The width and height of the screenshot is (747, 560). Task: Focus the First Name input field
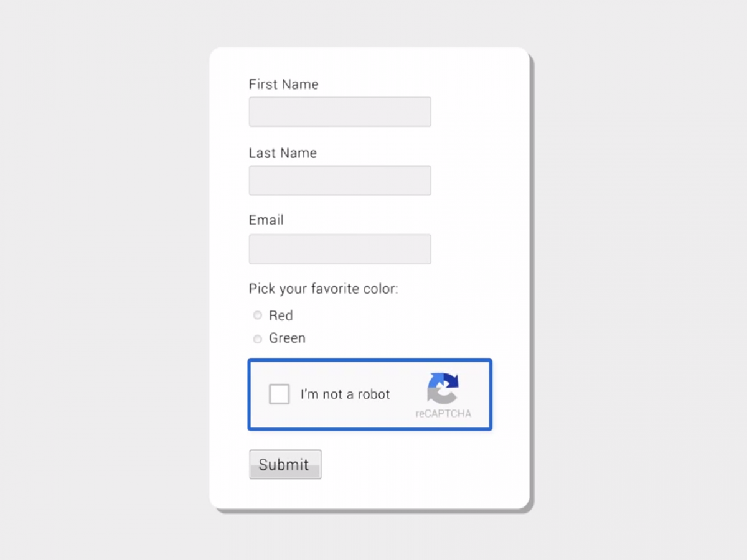(340, 112)
